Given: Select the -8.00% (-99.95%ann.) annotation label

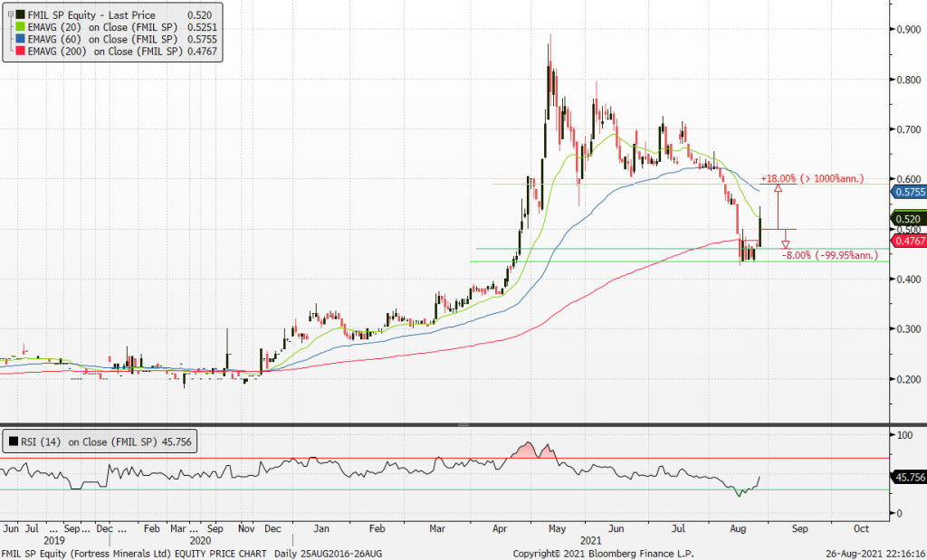Looking at the screenshot, I should 830,255.
